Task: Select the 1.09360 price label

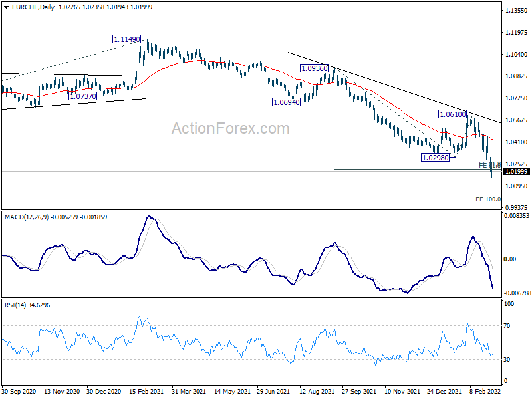Action: pos(314,68)
